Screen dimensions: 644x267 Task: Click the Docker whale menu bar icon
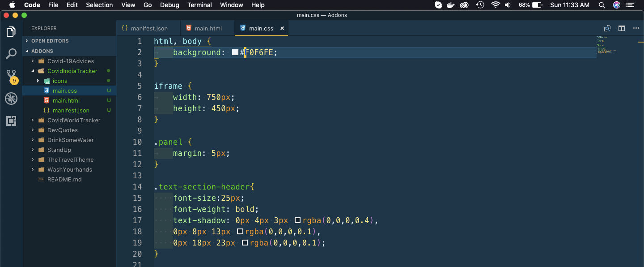(451, 5)
